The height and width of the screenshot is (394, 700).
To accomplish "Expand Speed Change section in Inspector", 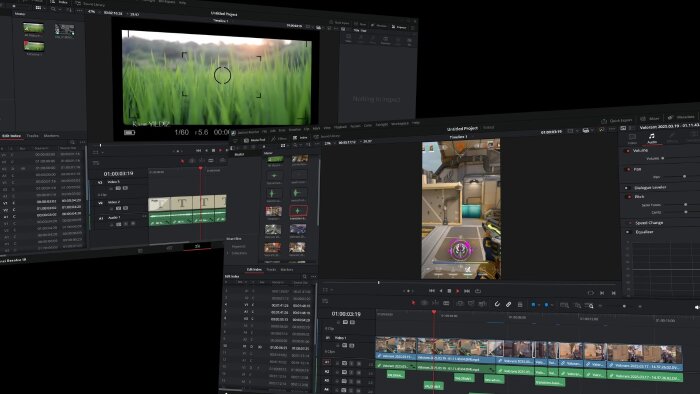I will 649,223.
